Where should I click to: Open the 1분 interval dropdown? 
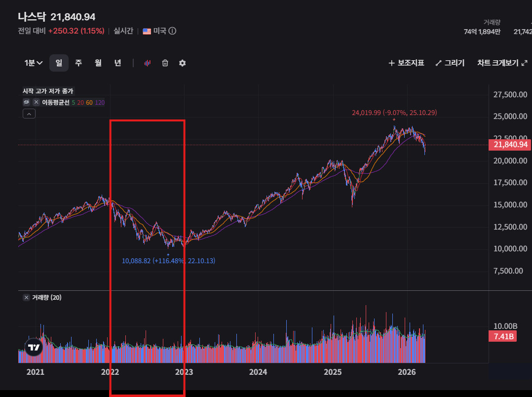tap(33, 63)
